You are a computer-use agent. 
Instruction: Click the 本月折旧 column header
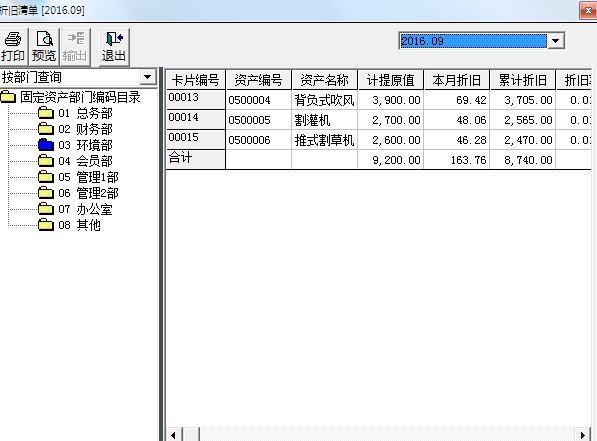click(x=457, y=80)
